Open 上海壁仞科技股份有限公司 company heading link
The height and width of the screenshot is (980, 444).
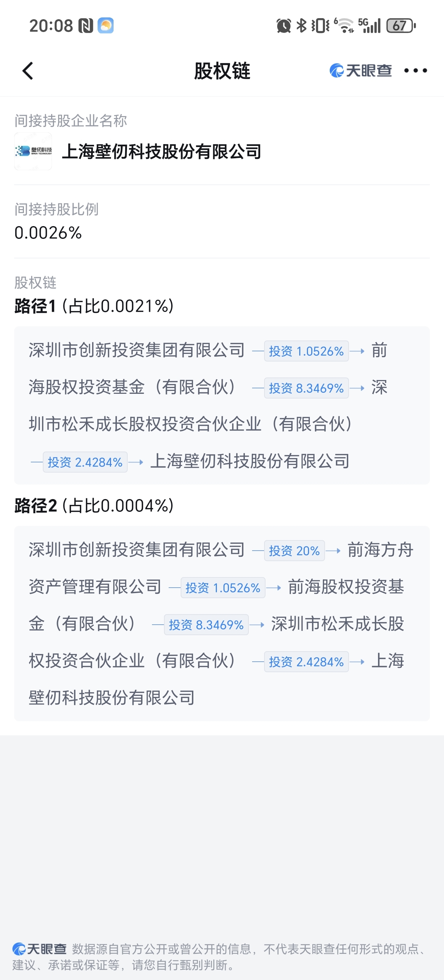tap(161, 151)
